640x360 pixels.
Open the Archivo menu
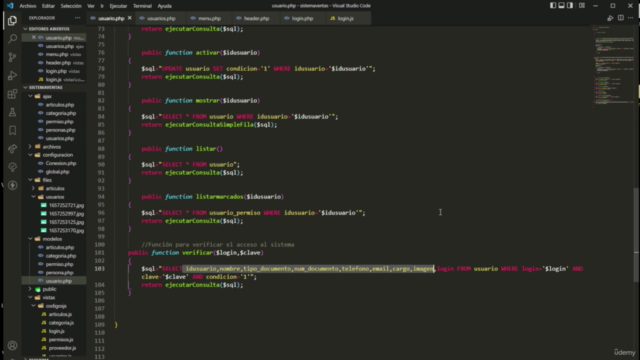(x=28, y=6)
